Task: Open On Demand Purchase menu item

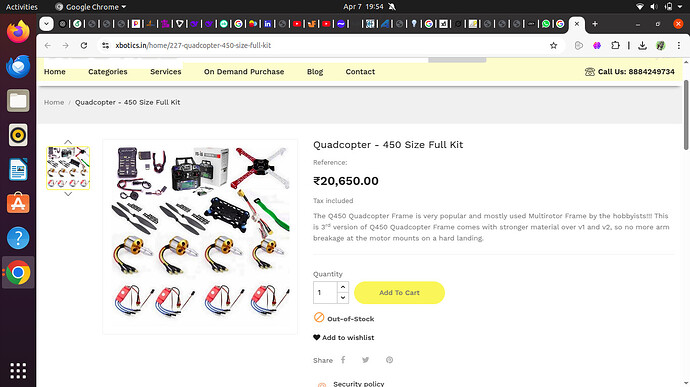Action: (244, 72)
